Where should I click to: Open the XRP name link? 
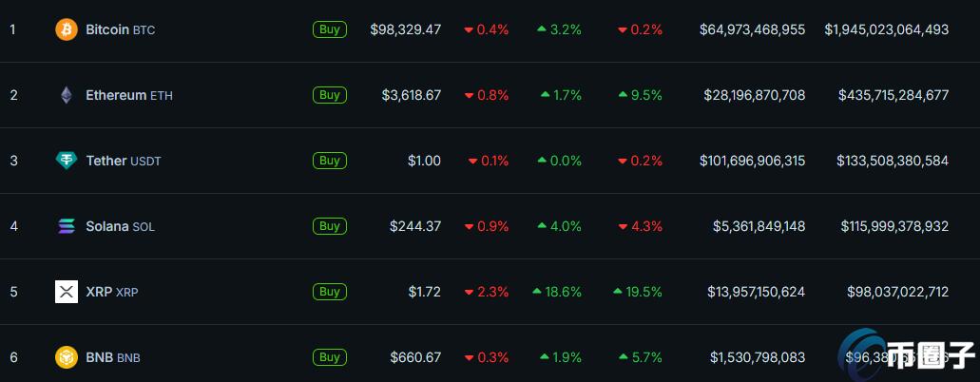pos(111,292)
